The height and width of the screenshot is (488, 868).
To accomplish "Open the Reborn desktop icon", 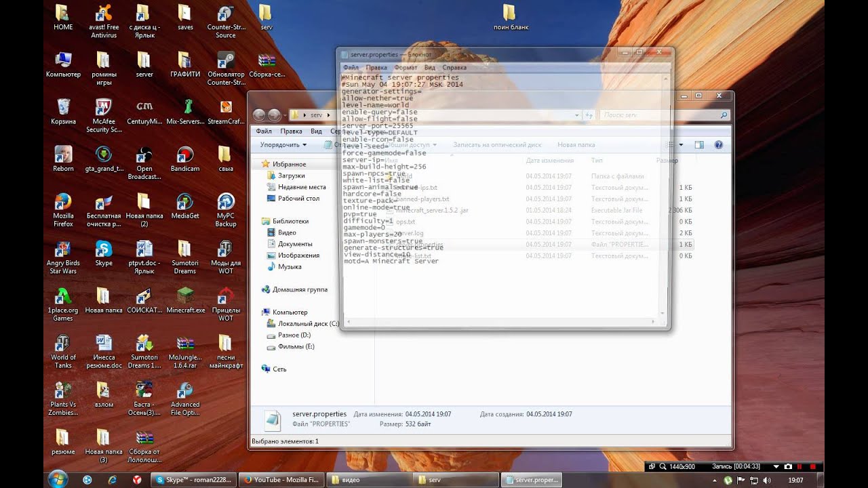I will coord(63,159).
